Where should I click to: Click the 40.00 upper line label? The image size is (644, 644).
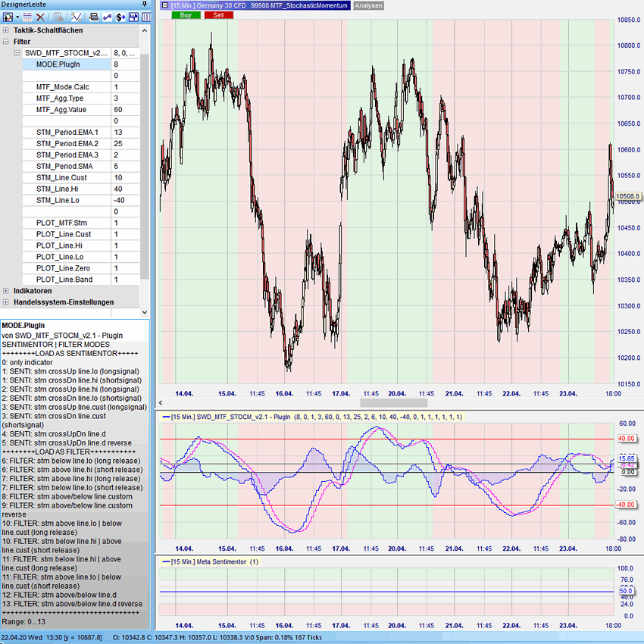(627, 438)
